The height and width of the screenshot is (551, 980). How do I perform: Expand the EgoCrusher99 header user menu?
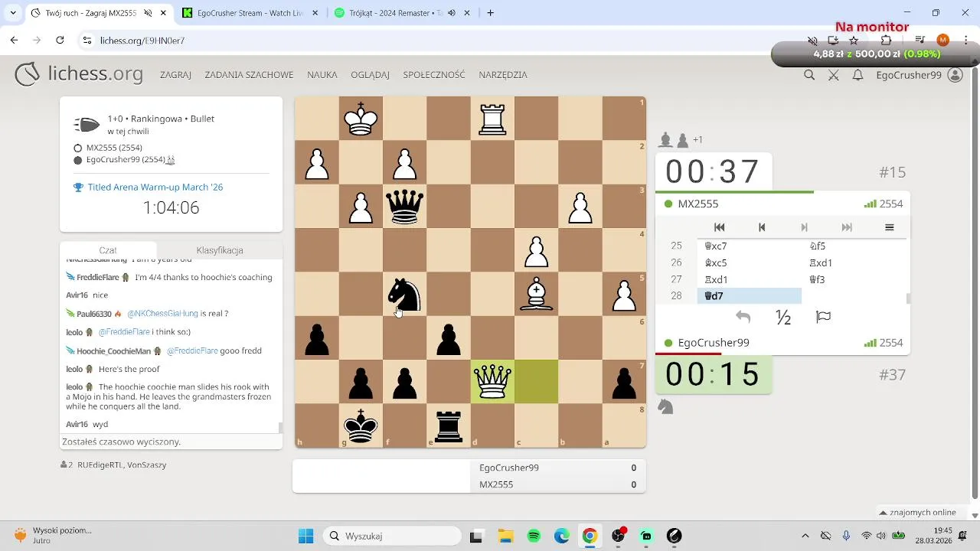pos(909,75)
